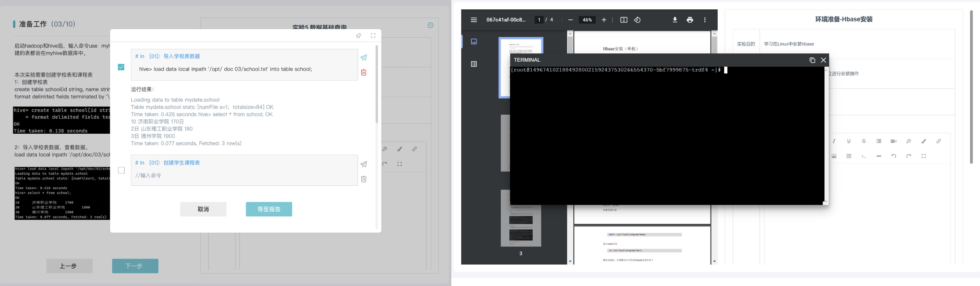Viewport: 980px width, 286px height.
Task: Run the 创建学生课程表 cell with send icon
Action: tap(364, 164)
